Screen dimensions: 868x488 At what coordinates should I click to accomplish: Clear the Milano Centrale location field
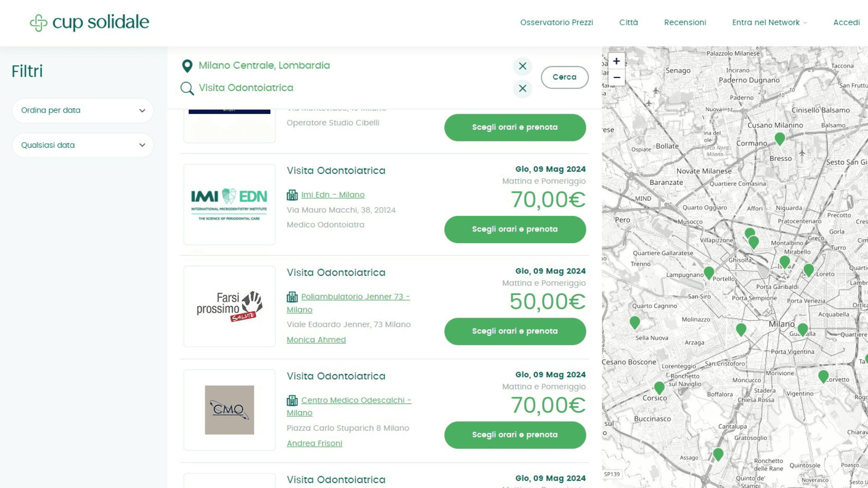[523, 66]
